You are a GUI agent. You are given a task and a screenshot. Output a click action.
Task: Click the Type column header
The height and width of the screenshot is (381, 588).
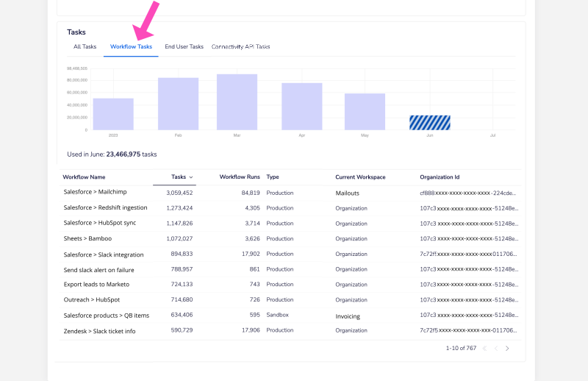273,177
